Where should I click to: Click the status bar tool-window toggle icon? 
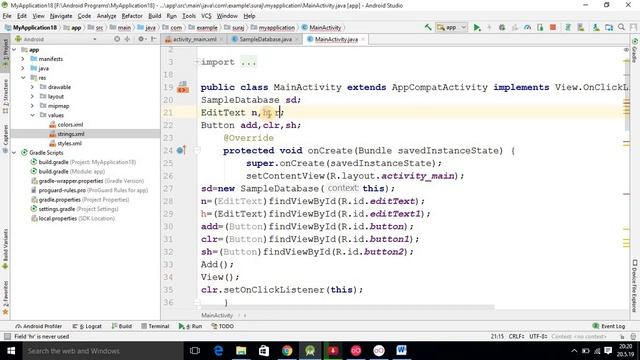[7, 336]
